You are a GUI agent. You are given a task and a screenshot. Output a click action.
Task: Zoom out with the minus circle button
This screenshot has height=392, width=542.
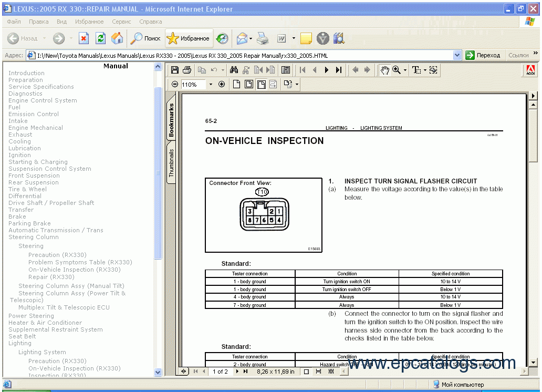(175, 84)
